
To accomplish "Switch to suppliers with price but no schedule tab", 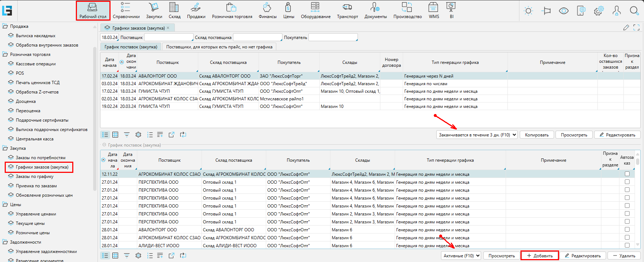I will coord(219,47).
